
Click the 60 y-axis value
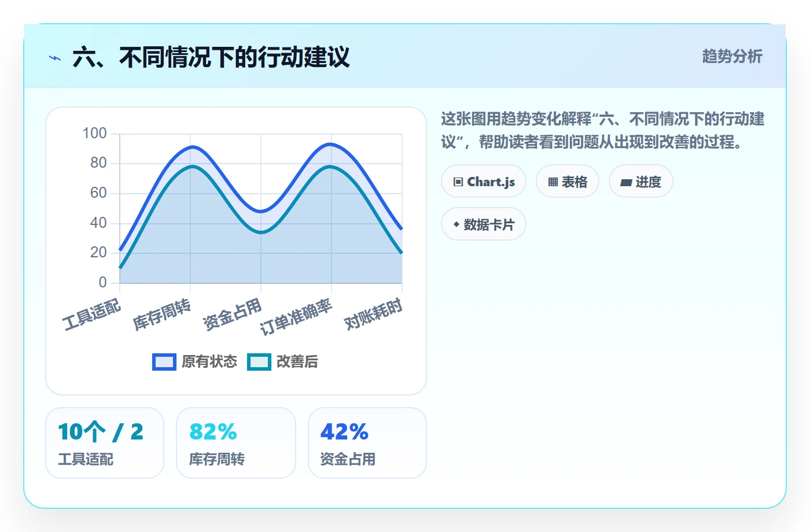(x=99, y=193)
